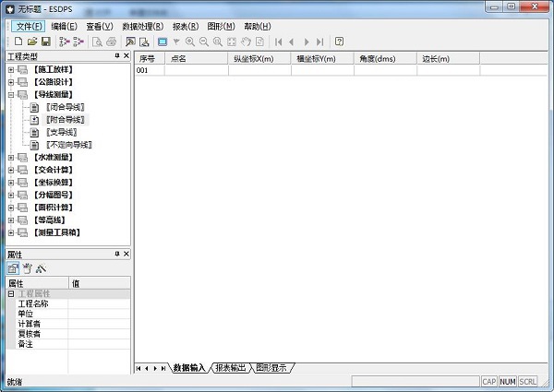
Task: Open the 报表(R) menu
Action: point(185,27)
